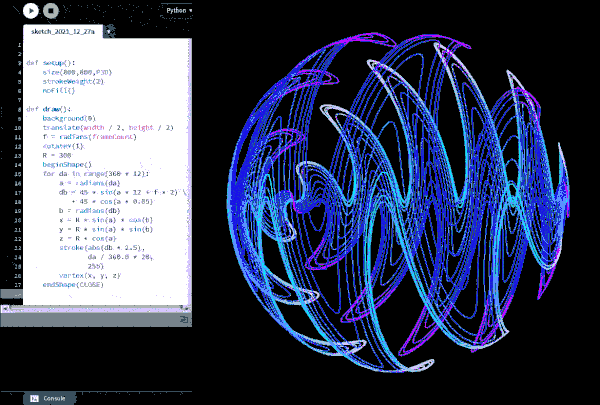Click the endShape(CLOSE) code line
This screenshot has height=405, width=600.
tap(72, 284)
